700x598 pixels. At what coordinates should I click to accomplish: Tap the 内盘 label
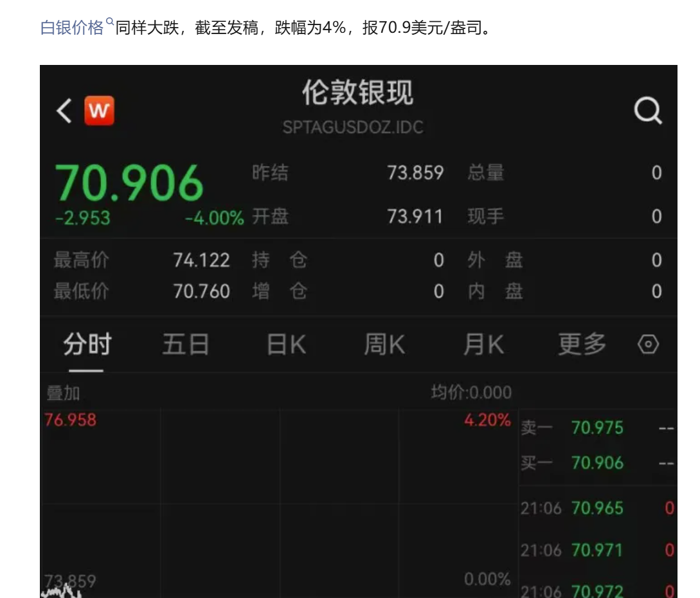click(495, 291)
